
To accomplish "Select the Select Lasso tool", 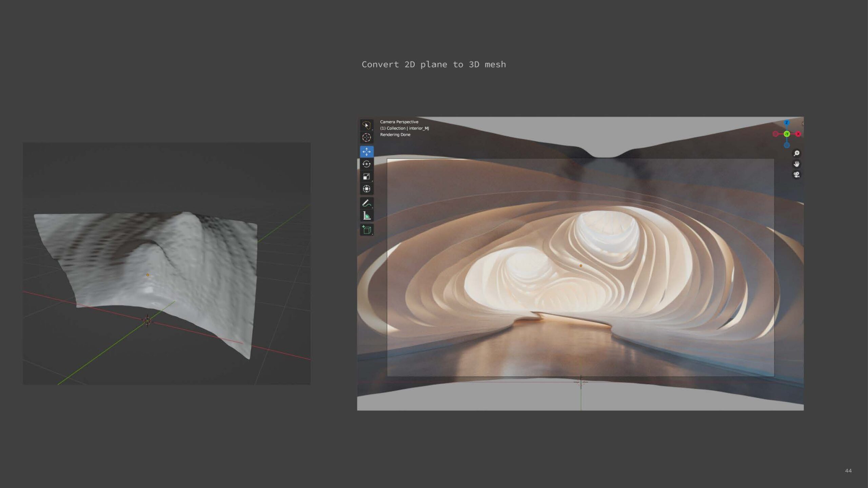I will [x=367, y=125].
